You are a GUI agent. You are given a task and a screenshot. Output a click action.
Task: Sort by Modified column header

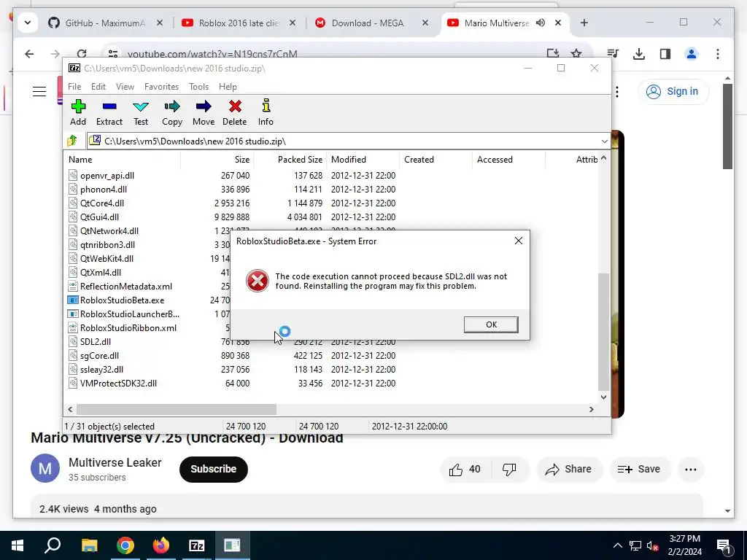(363, 160)
